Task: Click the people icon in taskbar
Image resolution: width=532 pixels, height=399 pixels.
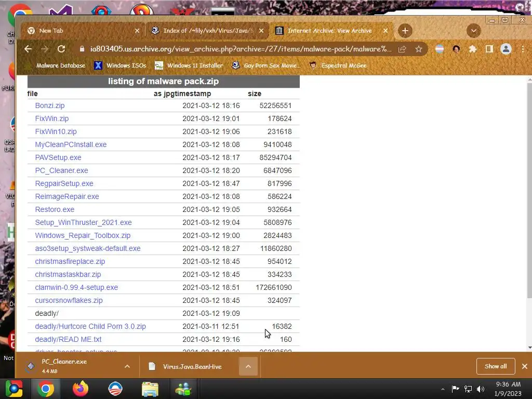Action: (183, 389)
